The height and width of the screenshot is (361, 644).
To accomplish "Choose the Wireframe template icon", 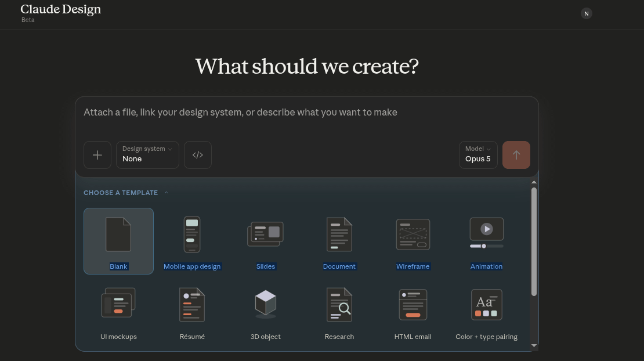I will pyautogui.click(x=413, y=234).
